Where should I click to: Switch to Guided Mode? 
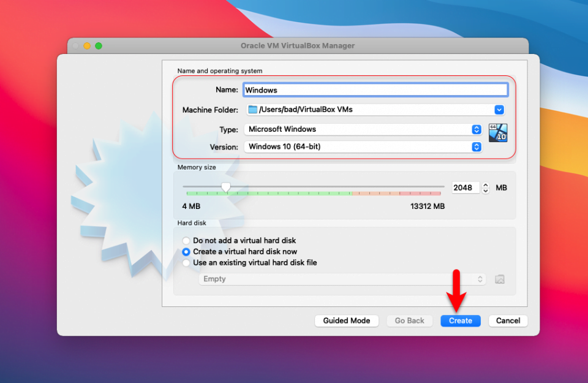point(347,320)
